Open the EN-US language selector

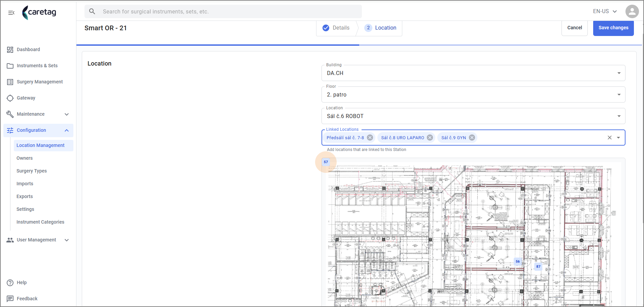605,11
